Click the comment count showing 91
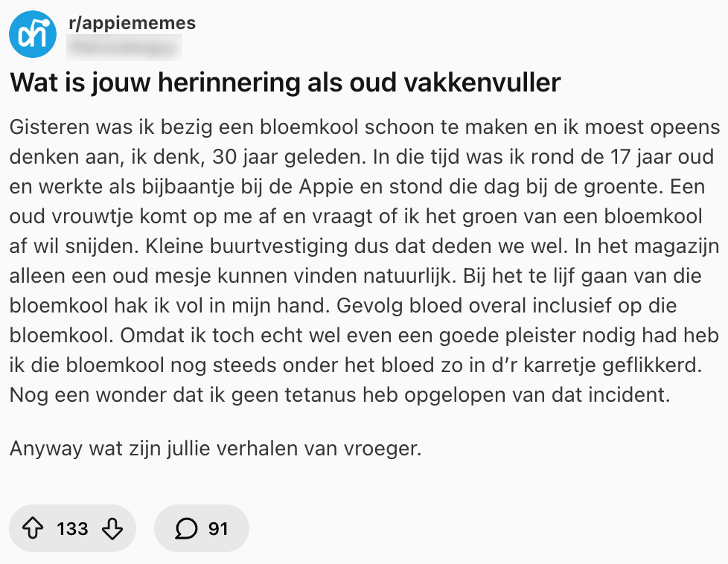Image resolution: width=728 pixels, height=564 pixels. coord(217,528)
